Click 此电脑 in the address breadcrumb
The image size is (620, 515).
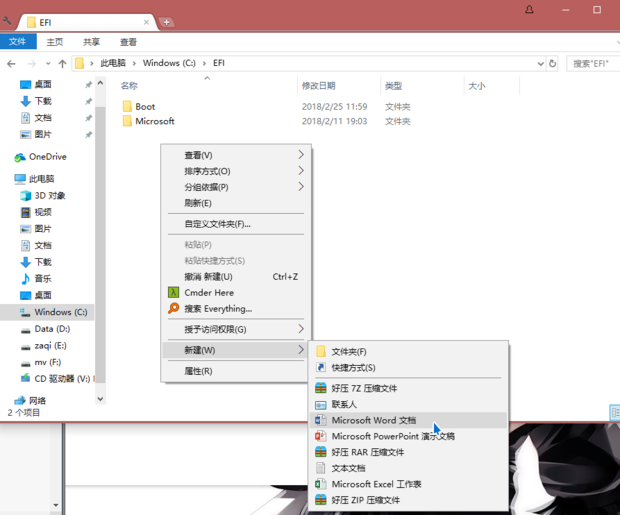(113, 63)
